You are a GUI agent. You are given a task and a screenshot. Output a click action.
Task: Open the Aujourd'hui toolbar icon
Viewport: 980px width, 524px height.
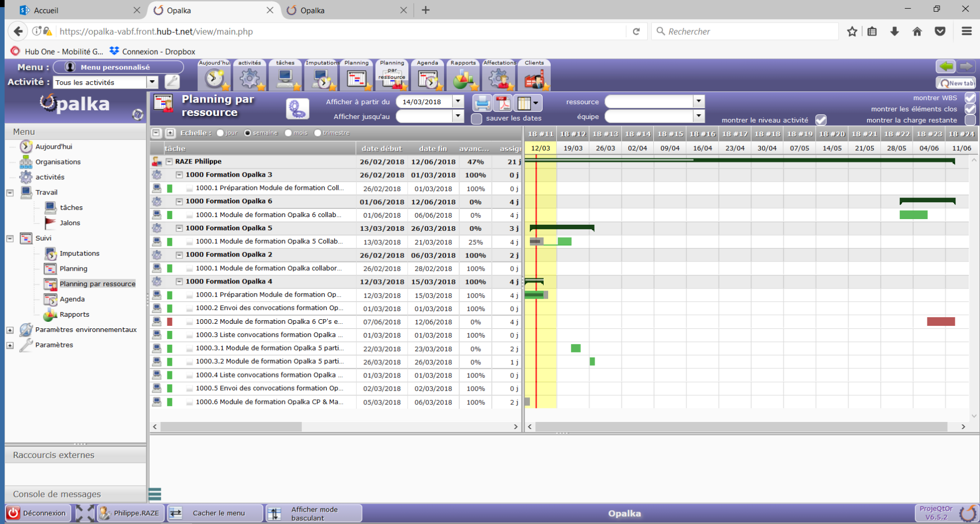pyautogui.click(x=214, y=78)
